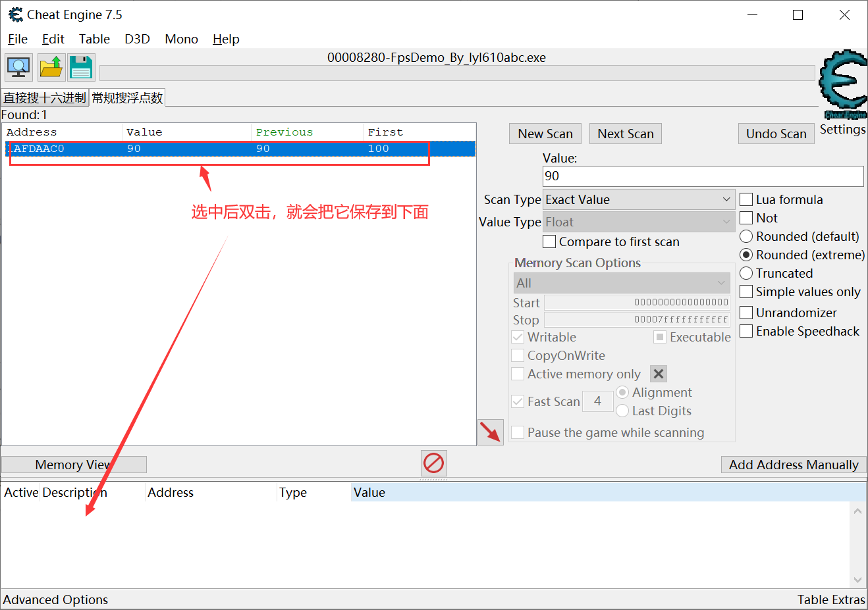Click the First column header
This screenshot has width=868, height=610.
[419, 132]
